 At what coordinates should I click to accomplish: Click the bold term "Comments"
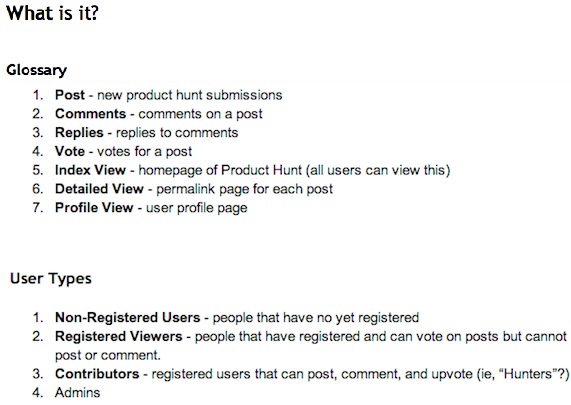tap(90, 114)
